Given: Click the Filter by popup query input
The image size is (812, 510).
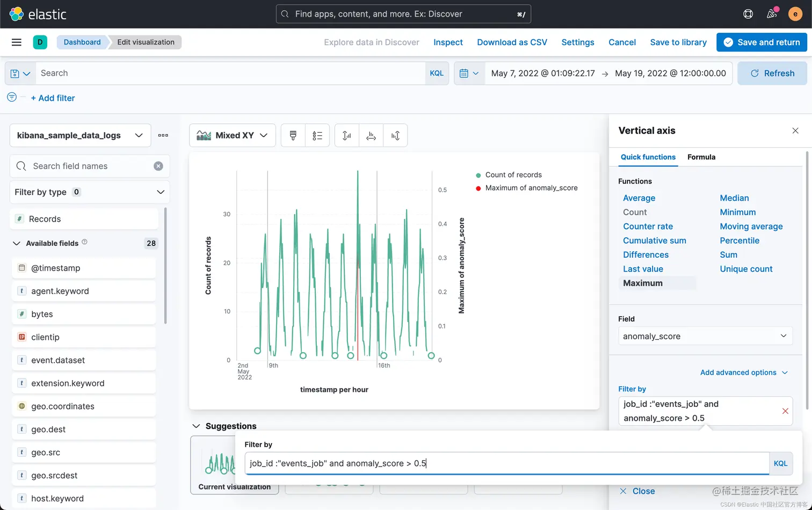Looking at the screenshot, I should click(x=507, y=463).
